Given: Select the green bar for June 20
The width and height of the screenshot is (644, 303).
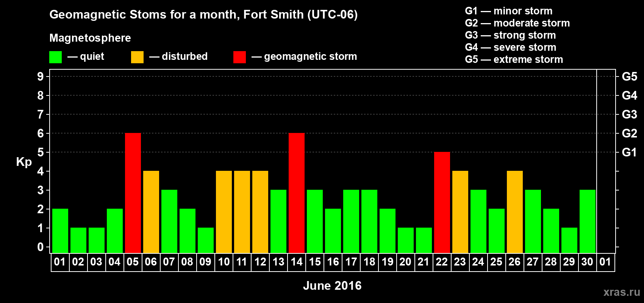Looking at the screenshot, I should [x=406, y=241].
